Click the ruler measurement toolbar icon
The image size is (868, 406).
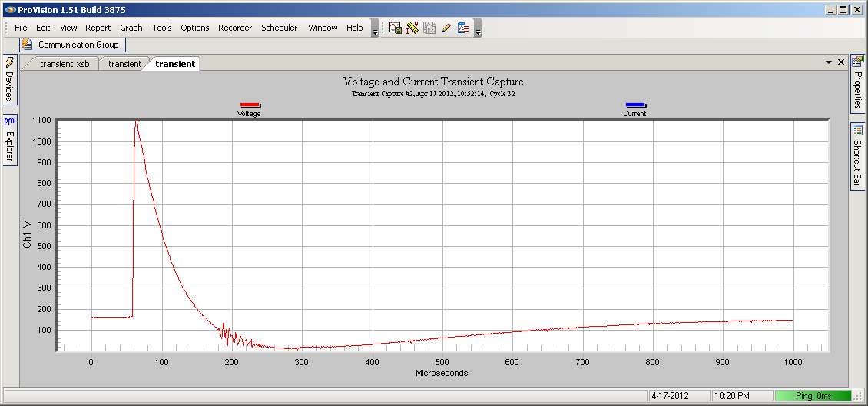(412, 28)
